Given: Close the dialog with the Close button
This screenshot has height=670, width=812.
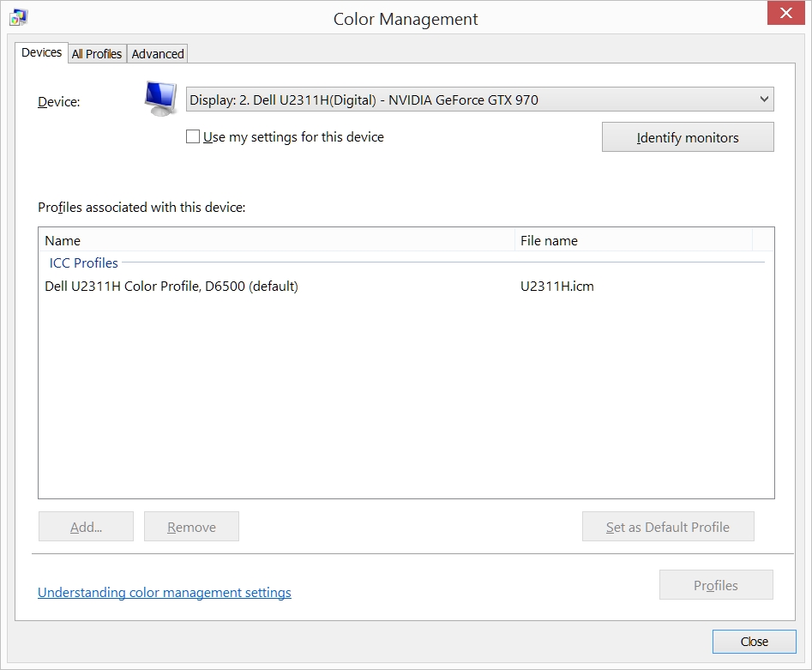Looking at the screenshot, I should (x=754, y=642).
